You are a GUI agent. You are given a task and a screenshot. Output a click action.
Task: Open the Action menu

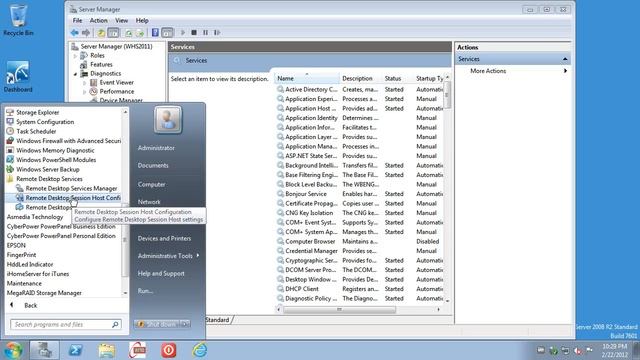pos(98,20)
